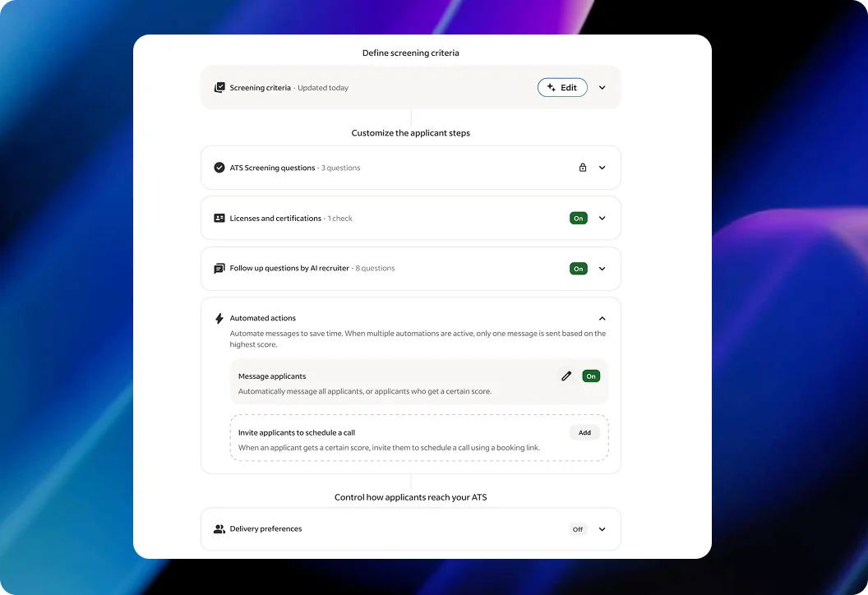Image resolution: width=868 pixels, height=595 pixels.
Task: Click the Screening criteria checklist icon
Action: point(219,87)
